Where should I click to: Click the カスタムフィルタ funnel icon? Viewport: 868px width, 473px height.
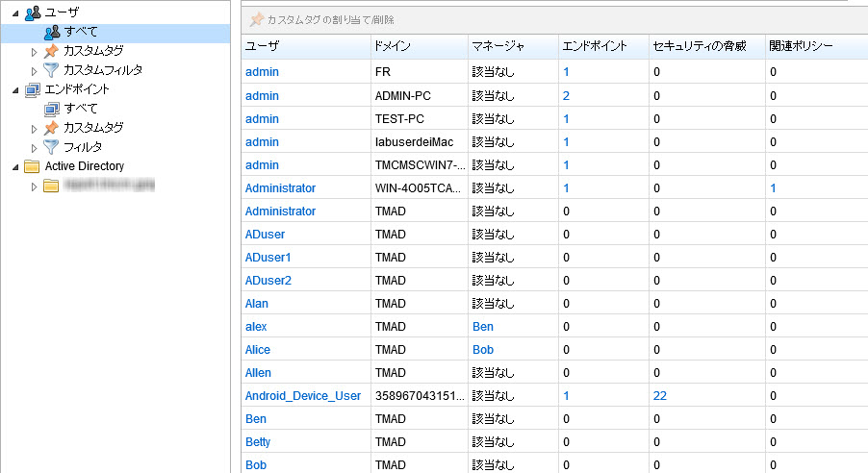[52, 70]
